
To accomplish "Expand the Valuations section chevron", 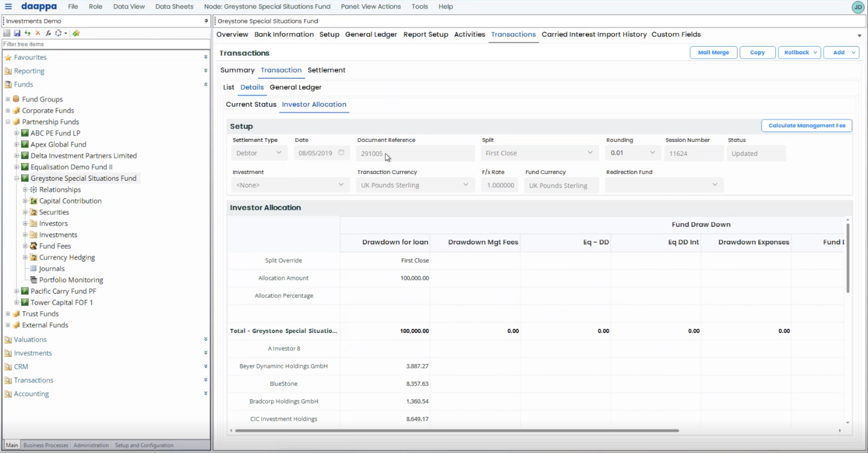I will 206,339.
